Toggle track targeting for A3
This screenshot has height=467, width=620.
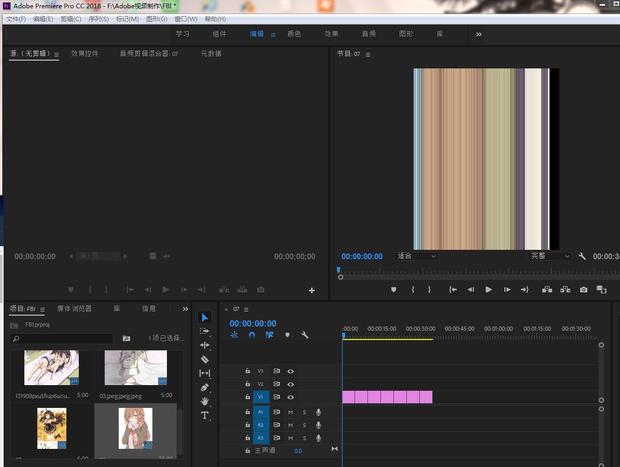261,438
